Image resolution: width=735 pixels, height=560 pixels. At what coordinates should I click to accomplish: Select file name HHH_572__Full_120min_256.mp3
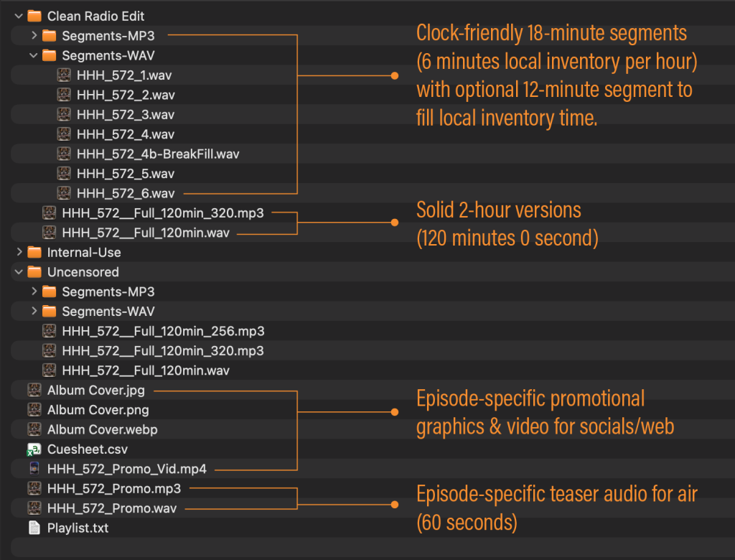click(163, 331)
